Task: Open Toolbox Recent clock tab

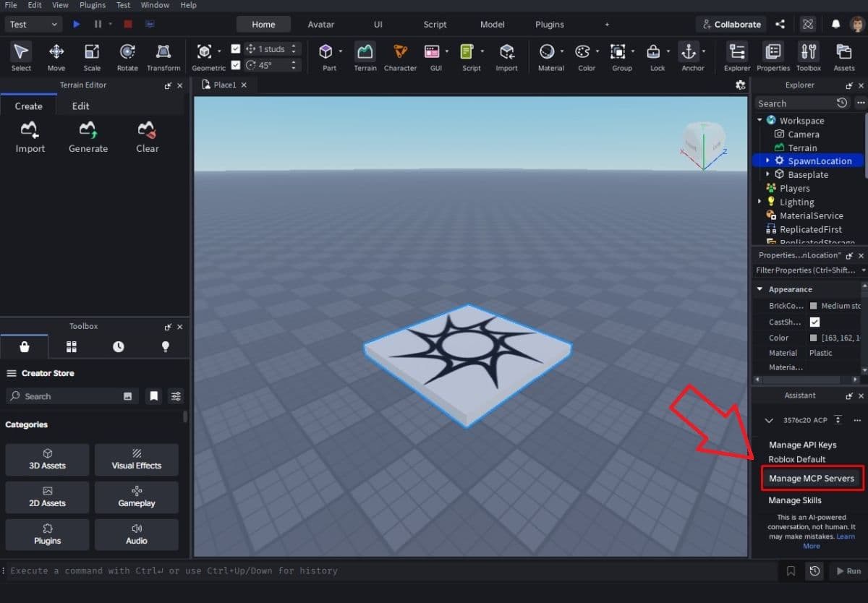Action: pos(119,347)
